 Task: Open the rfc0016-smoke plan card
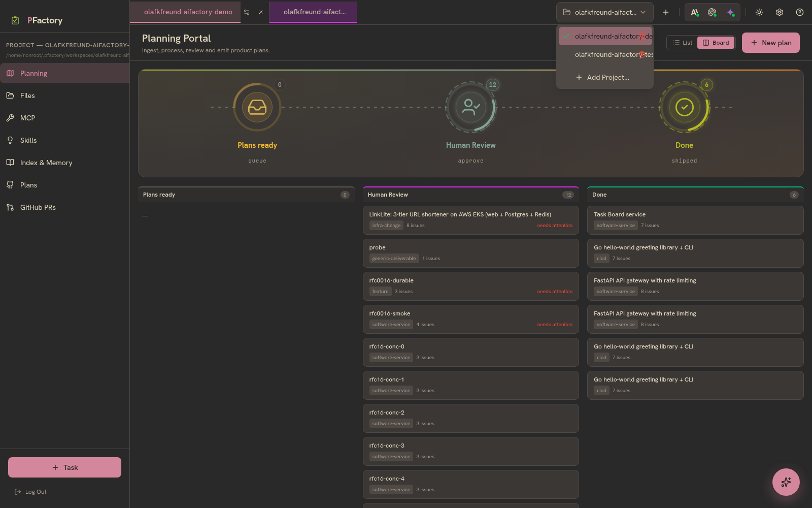coord(471,319)
